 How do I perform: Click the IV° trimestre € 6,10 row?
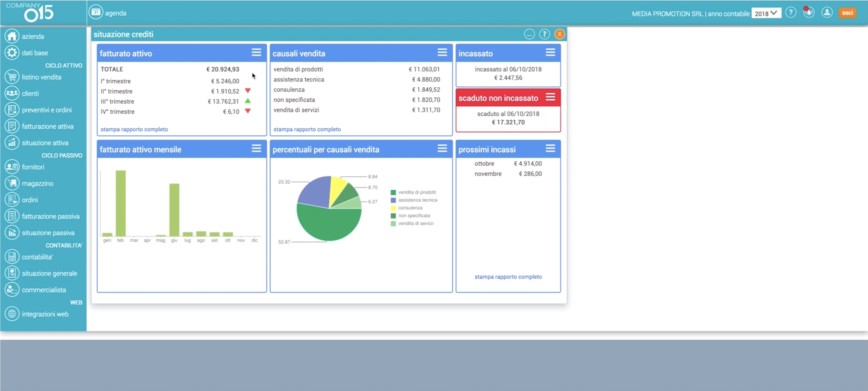click(x=176, y=111)
